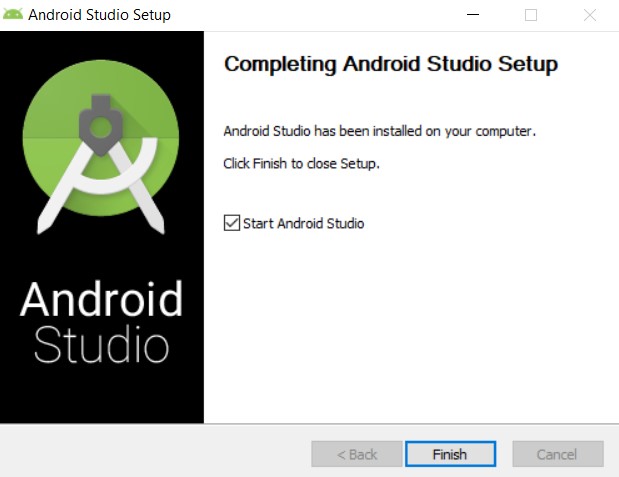619x477 pixels.
Task: Click the "Studio" word in the black banner
Action: point(101,344)
